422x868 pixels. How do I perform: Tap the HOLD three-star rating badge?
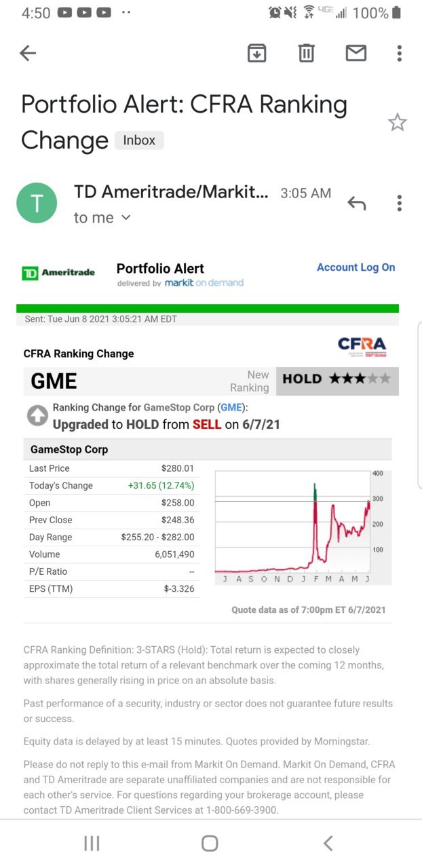tap(337, 379)
